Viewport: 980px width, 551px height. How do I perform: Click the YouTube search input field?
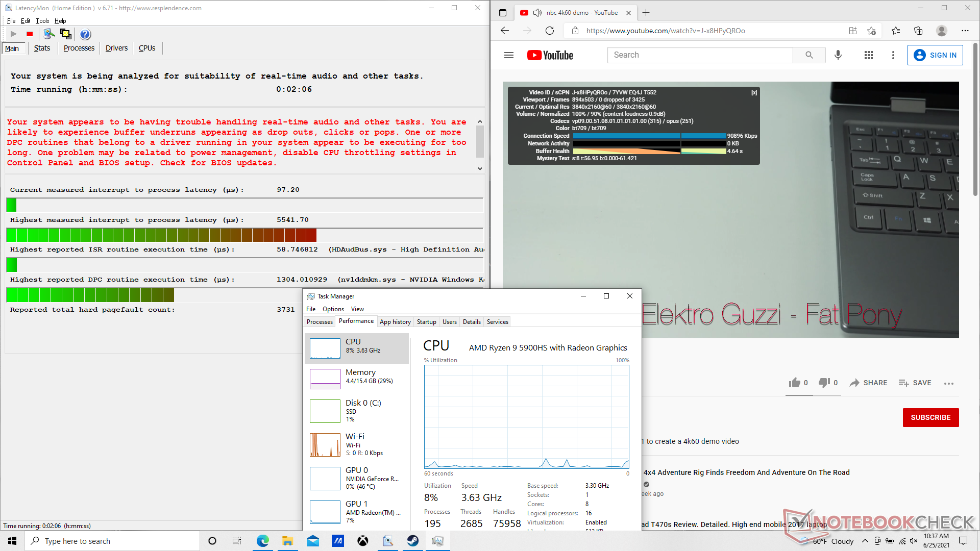[700, 55]
